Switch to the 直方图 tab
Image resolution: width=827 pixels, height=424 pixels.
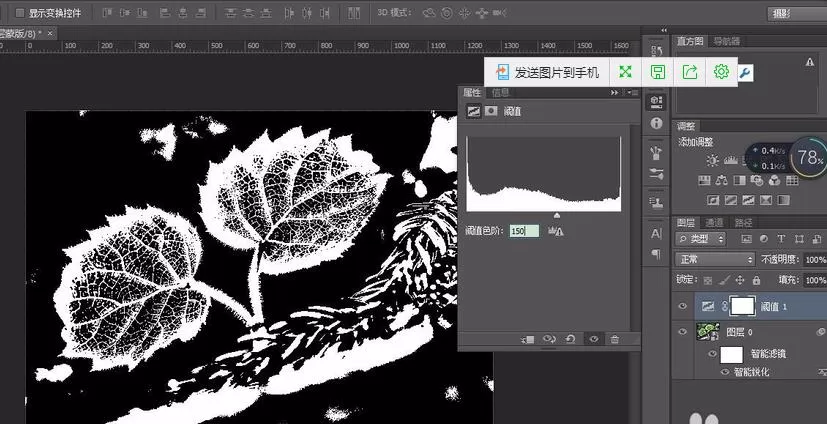690,41
